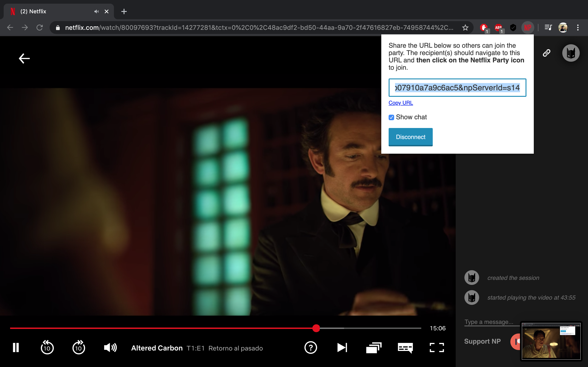The image size is (588, 367).
Task: Enter fullscreen mode
Action: (x=437, y=348)
